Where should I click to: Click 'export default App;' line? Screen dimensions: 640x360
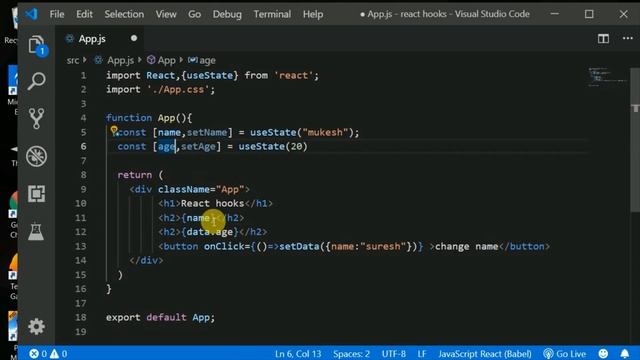[x=160, y=317]
